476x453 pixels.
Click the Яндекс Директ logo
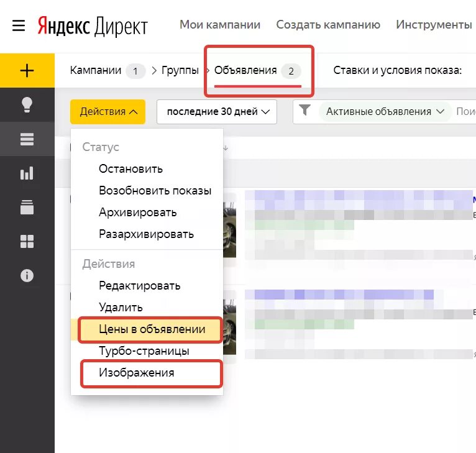click(x=93, y=26)
